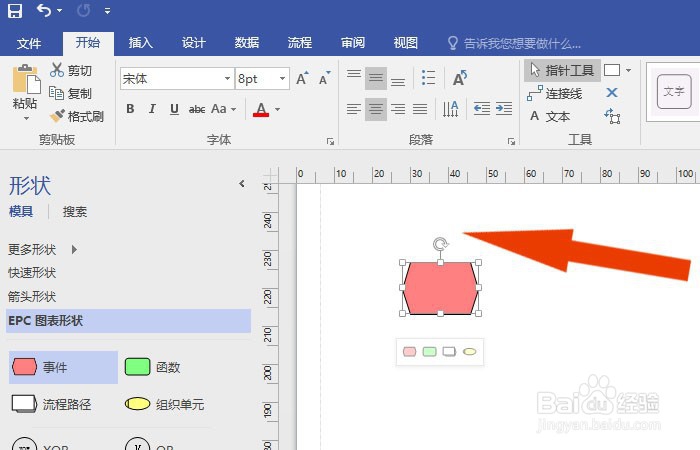Click the Save icon in quick access toolbar
The height and width of the screenshot is (450, 700).
(x=15, y=11)
